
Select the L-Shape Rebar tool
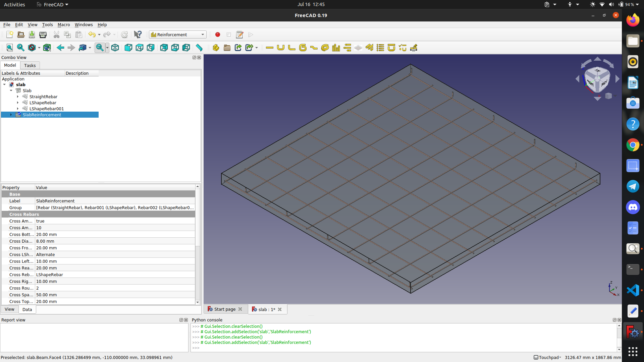point(292,48)
